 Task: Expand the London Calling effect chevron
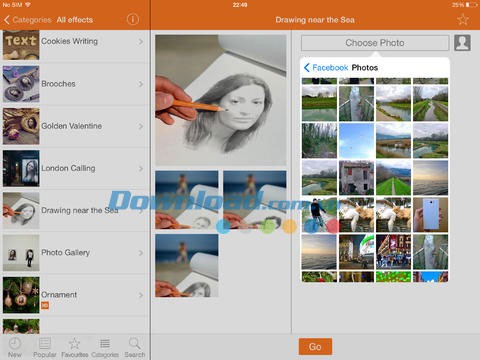click(141, 168)
